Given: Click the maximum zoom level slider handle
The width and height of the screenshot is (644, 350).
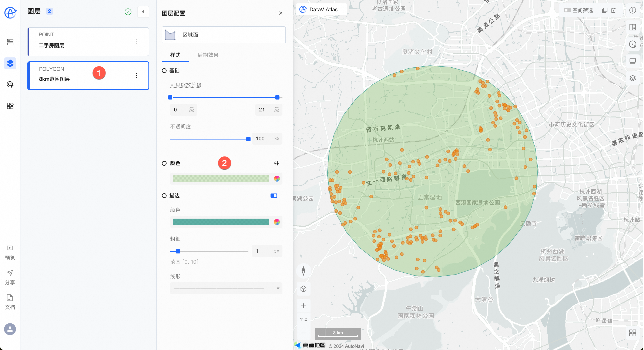Looking at the screenshot, I should tap(277, 98).
